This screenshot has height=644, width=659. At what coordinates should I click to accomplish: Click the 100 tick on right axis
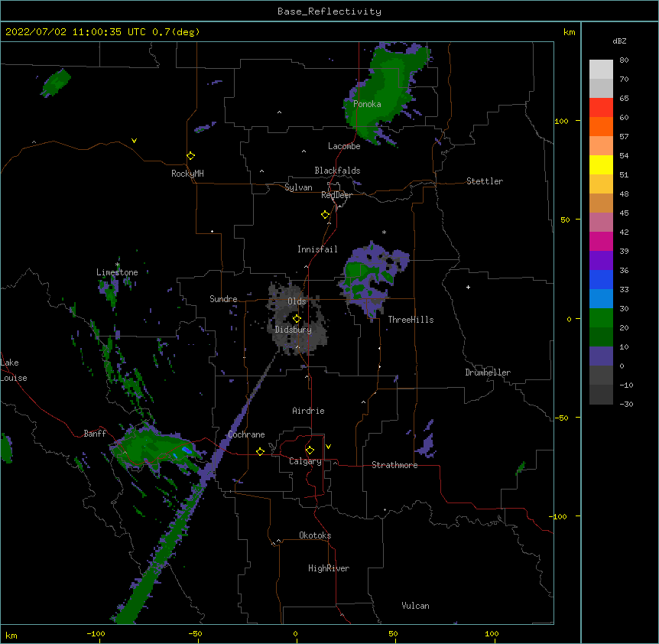coord(561,121)
